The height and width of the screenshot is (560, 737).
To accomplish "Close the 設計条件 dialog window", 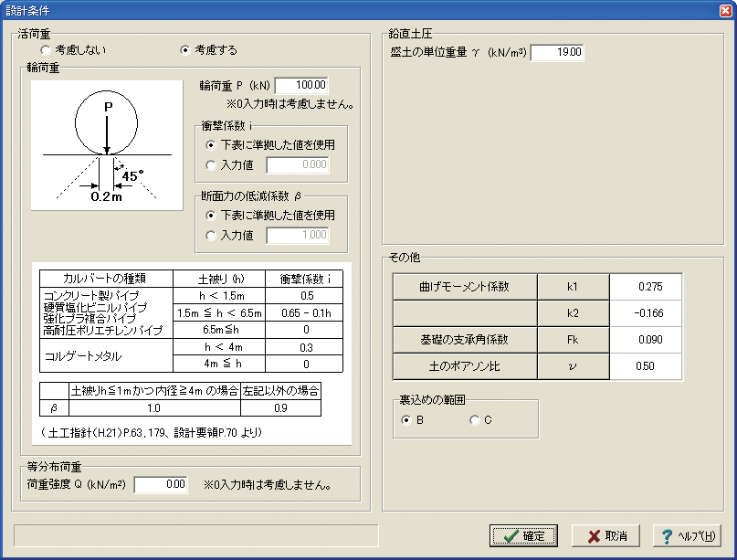I will click(x=726, y=10).
